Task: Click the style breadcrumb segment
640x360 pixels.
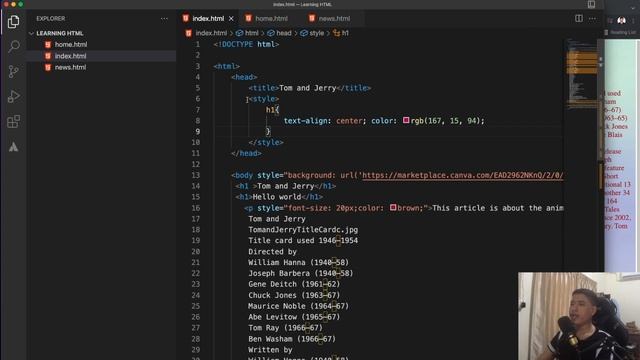Action: point(312,33)
